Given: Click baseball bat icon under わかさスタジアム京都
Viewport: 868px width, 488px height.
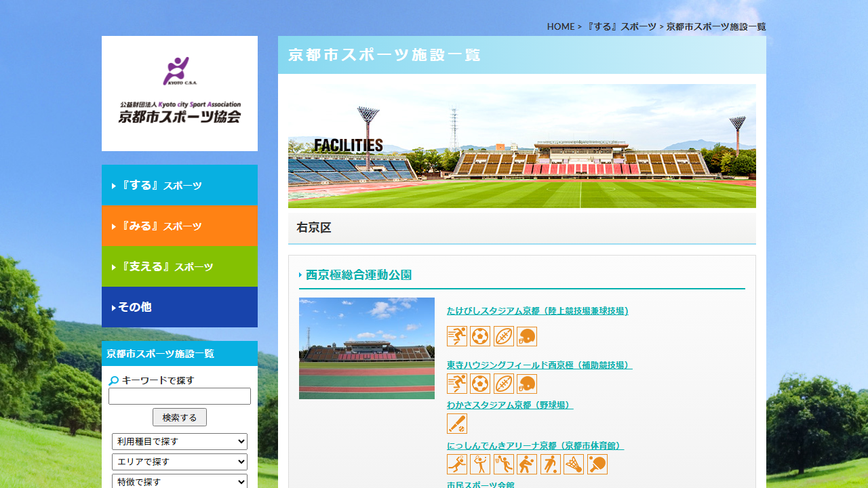Looking at the screenshot, I should (x=457, y=424).
